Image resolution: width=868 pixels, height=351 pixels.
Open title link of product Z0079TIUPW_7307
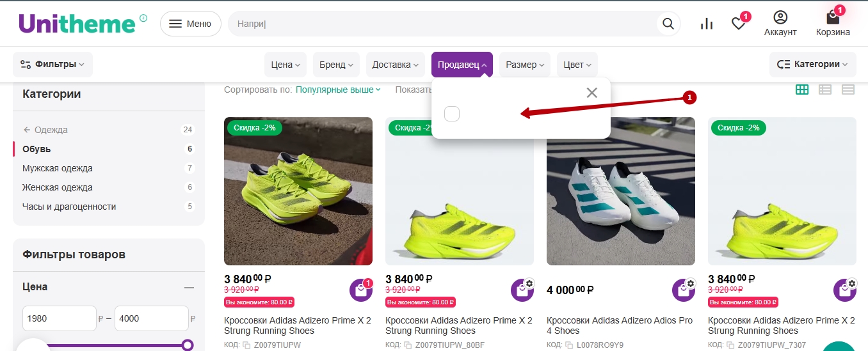tap(782, 325)
